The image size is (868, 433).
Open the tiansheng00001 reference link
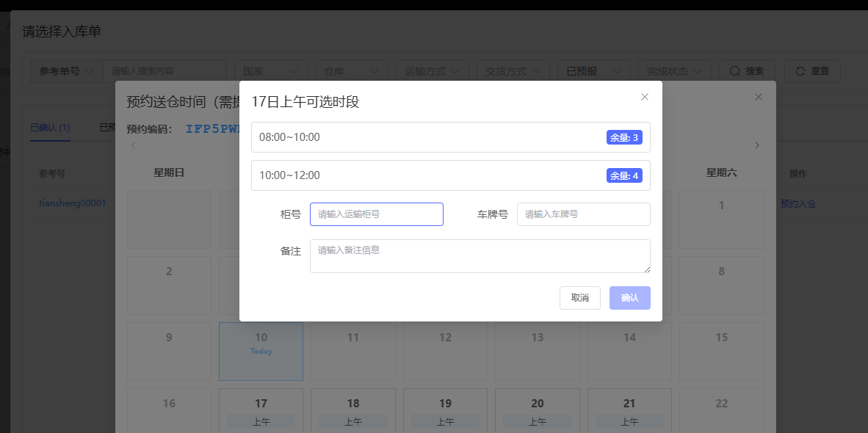click(73, 203)
